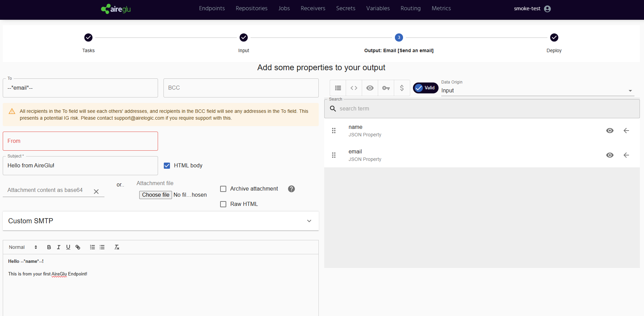
Task: Toggle visibility of email property
Action: tap(610, 155)
